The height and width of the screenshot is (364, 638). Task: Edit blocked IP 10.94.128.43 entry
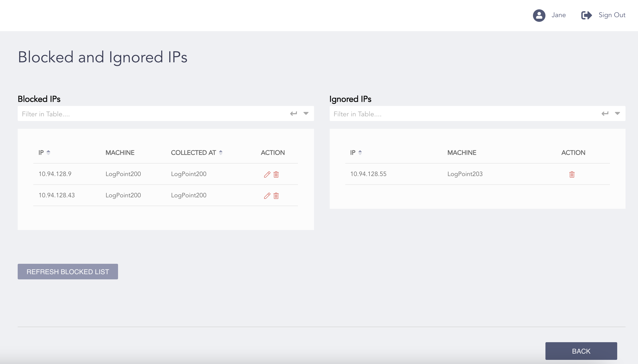(x=267, y=196)
